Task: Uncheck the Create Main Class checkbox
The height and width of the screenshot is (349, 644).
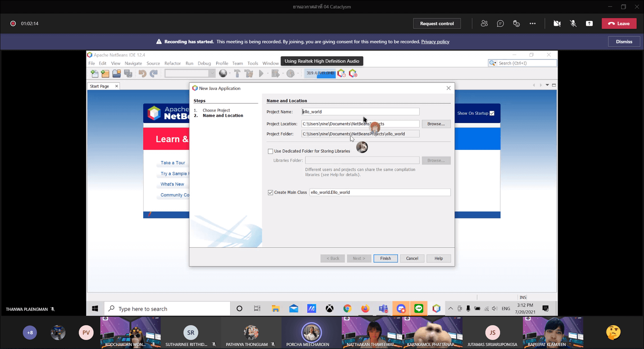Action: pos(270,192)
